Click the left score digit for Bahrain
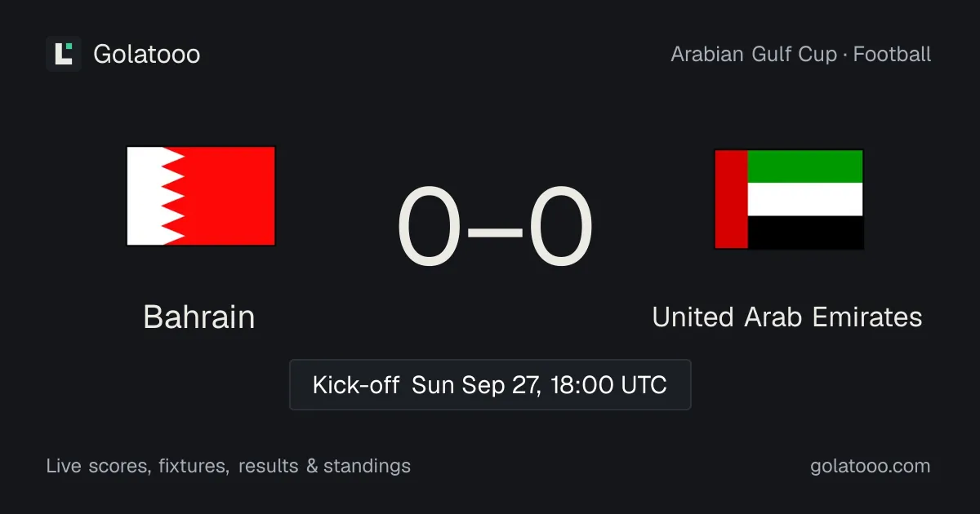The width and height of the screenshot is (980, 514). tap(429, 228)
